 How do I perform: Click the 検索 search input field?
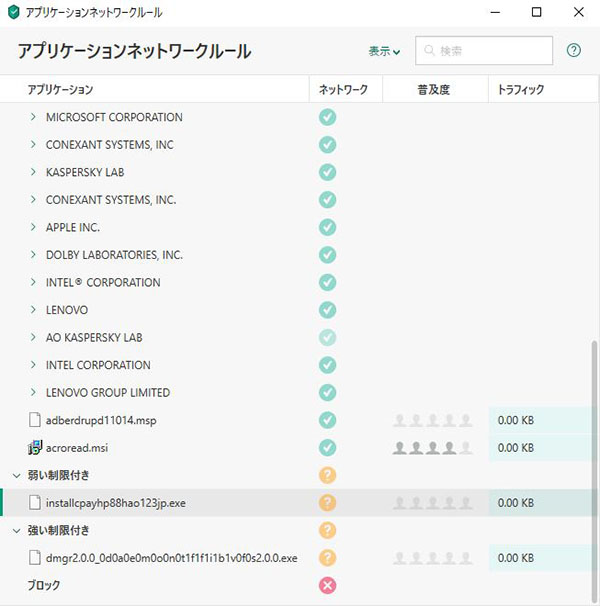pyautogui.click(x=484, y=51)
